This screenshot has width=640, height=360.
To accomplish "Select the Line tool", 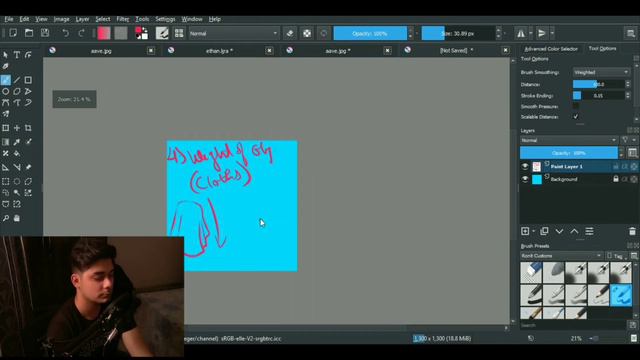I will click(x=17, y=80).
